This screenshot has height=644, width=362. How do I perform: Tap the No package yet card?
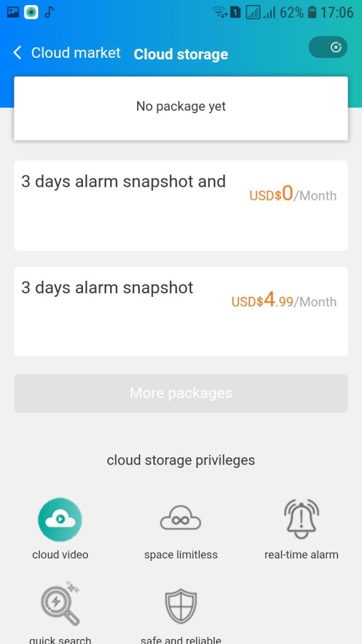tap(181, 108)
